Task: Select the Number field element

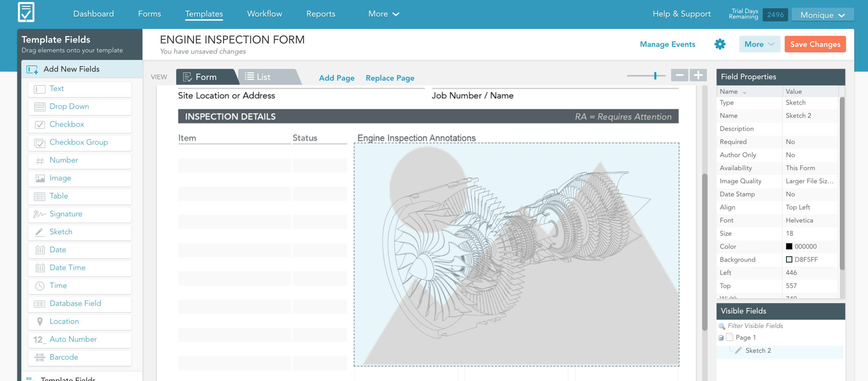Action: coord(80,161)
